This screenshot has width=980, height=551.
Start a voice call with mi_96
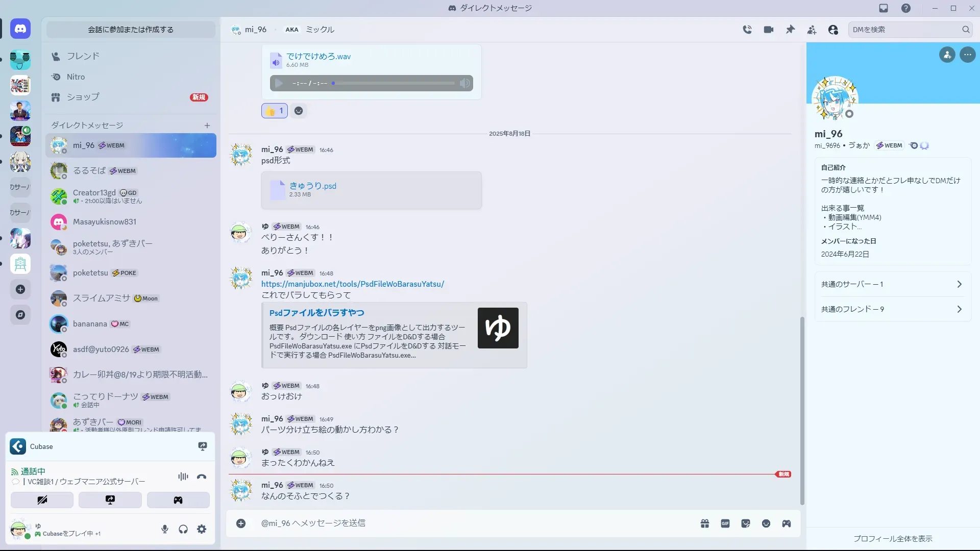pyautogui.click(x=747, y=30)
